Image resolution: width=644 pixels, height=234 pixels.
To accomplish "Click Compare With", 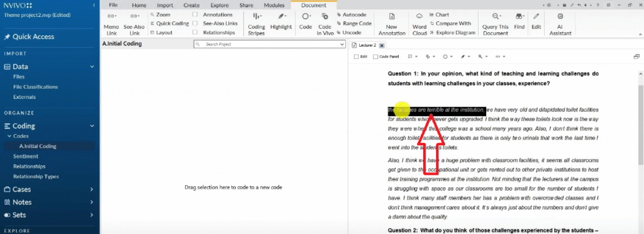I will [x=450, y=23].
